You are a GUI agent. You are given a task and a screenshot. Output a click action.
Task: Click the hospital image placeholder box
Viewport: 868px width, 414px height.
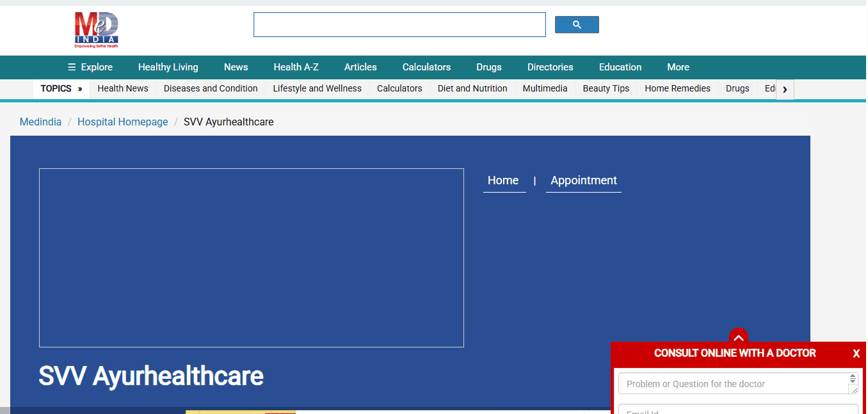tap(252, 258)
